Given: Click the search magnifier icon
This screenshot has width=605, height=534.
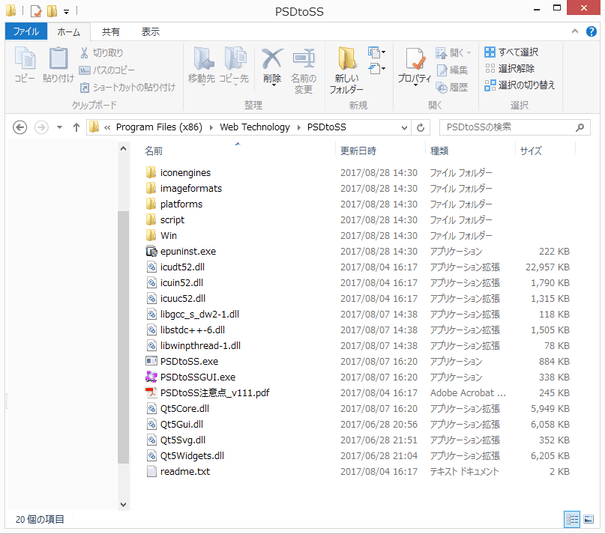Looking at the screenshot, I should pos(580,127).
